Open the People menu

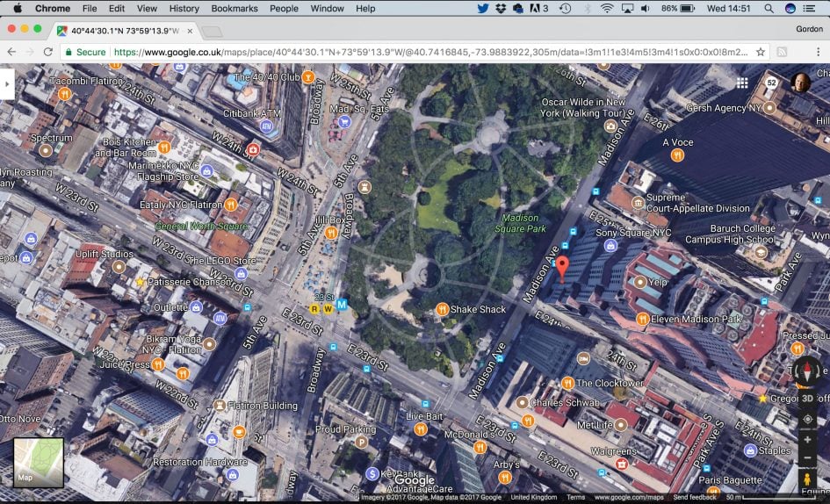[285, 9]
